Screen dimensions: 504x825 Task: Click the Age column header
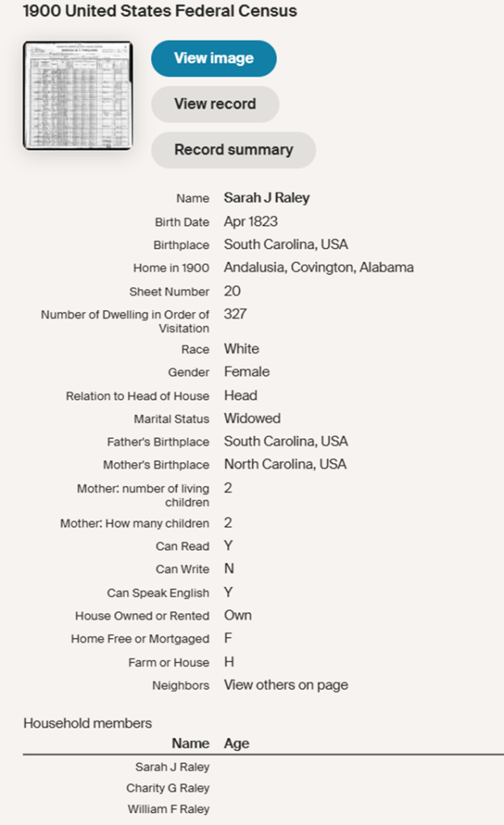tap(237, 744)
